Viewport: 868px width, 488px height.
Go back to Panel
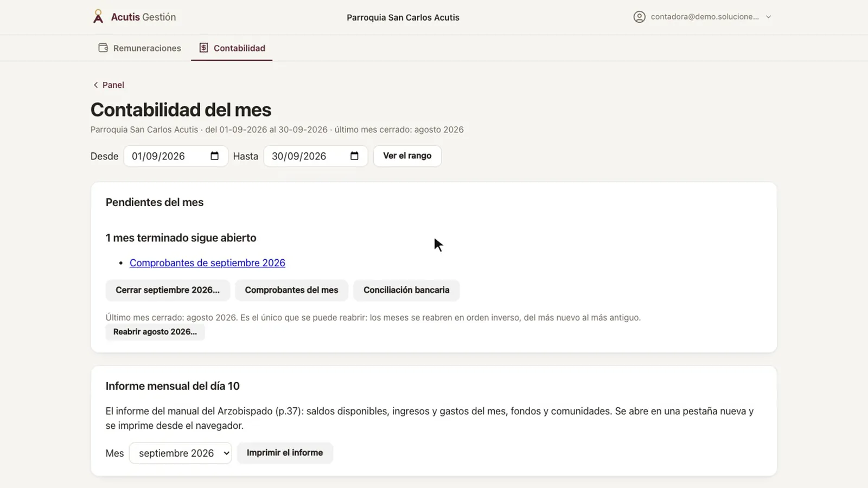point(108,85)
